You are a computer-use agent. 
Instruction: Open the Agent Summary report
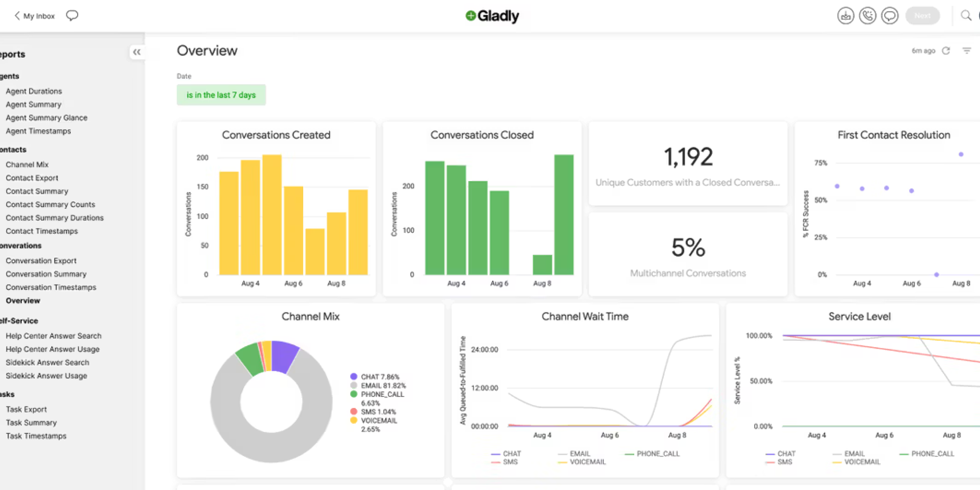point(34,104)
